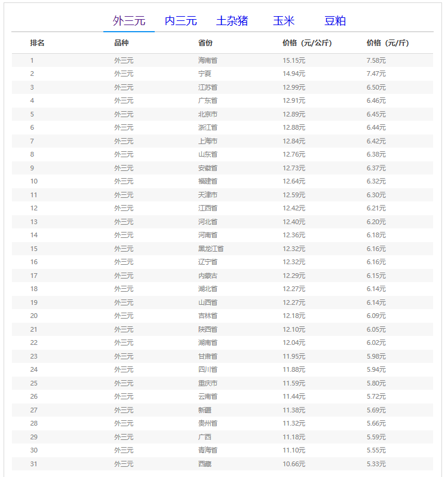Click the 价格（元/斤） column header
The image size is (448, 477).
(388, 43)
